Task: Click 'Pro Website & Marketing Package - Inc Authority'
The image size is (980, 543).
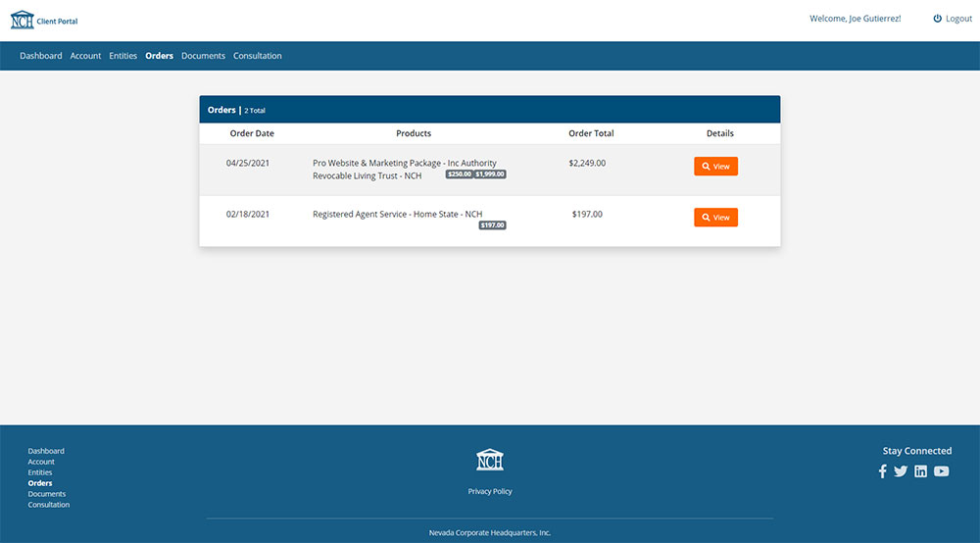Action: (405, 163)
